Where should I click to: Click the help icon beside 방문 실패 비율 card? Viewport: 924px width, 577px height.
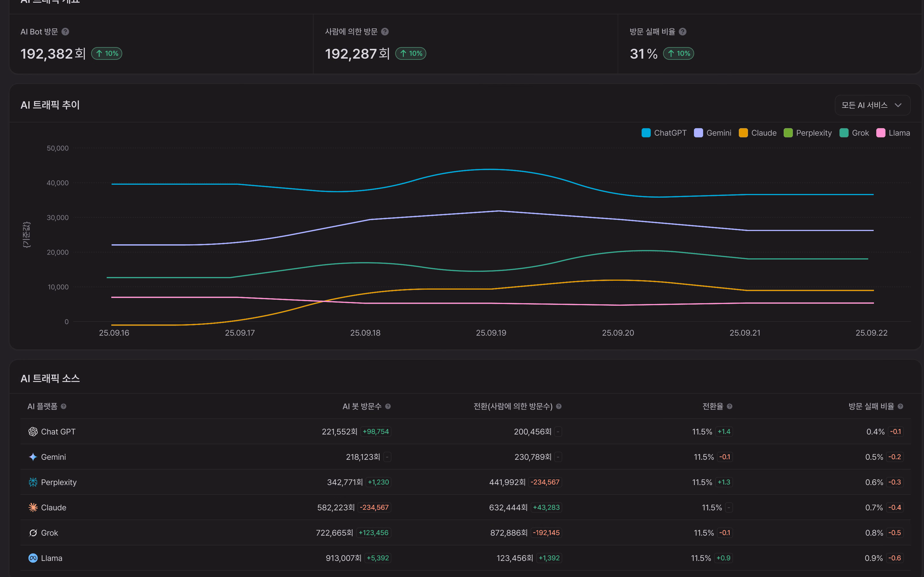(x=683, y=32)
